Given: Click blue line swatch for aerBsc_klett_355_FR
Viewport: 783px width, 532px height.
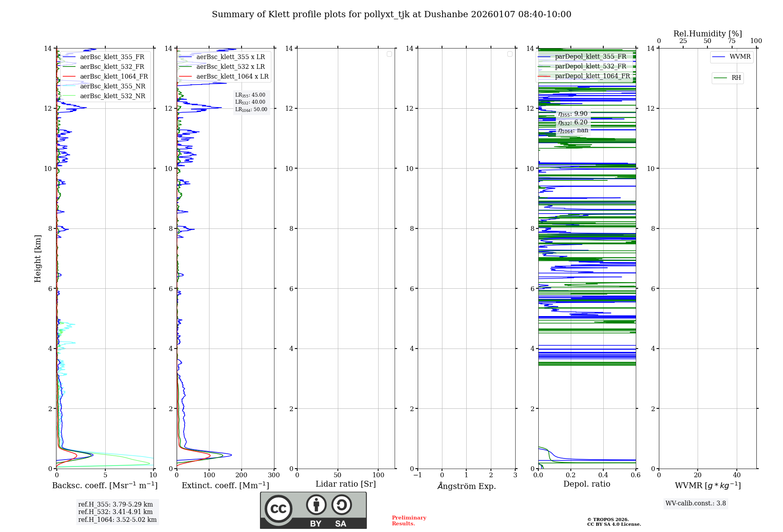Looking at the screenshot, I should point(69,57).
